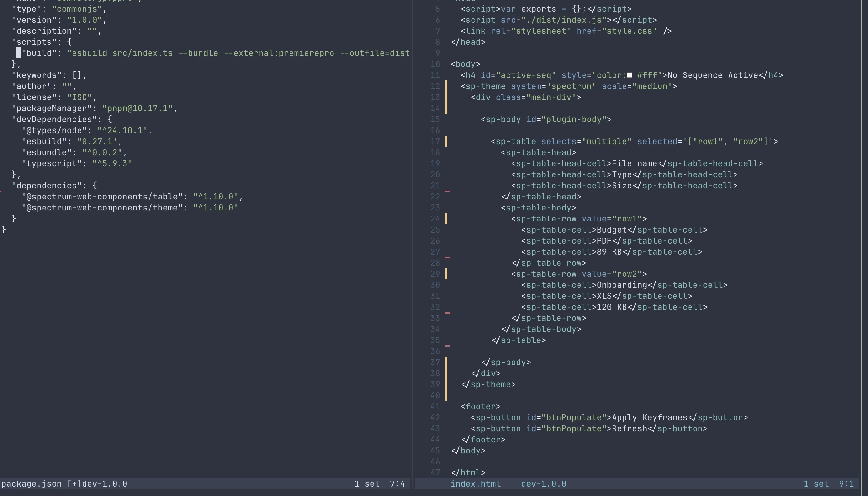Click line number 17 in the gutter
The image size is (868, 496).
coord(435,141)
